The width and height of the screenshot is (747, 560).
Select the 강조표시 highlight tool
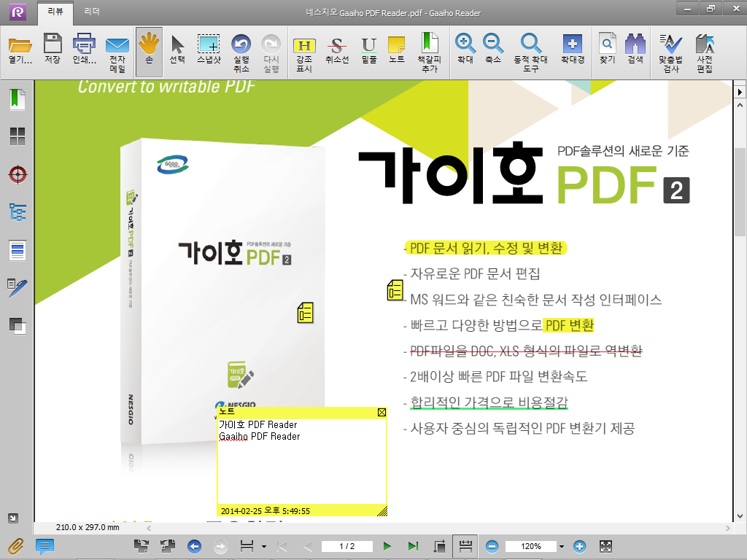click(x=303, y=51)
